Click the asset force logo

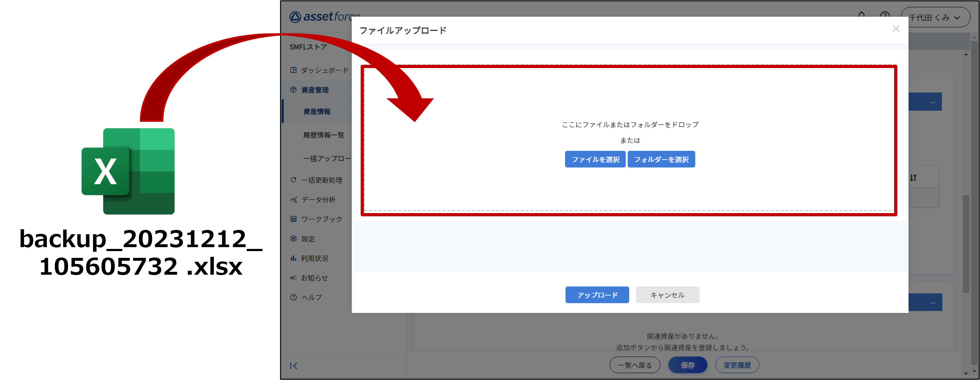(324, 17)
